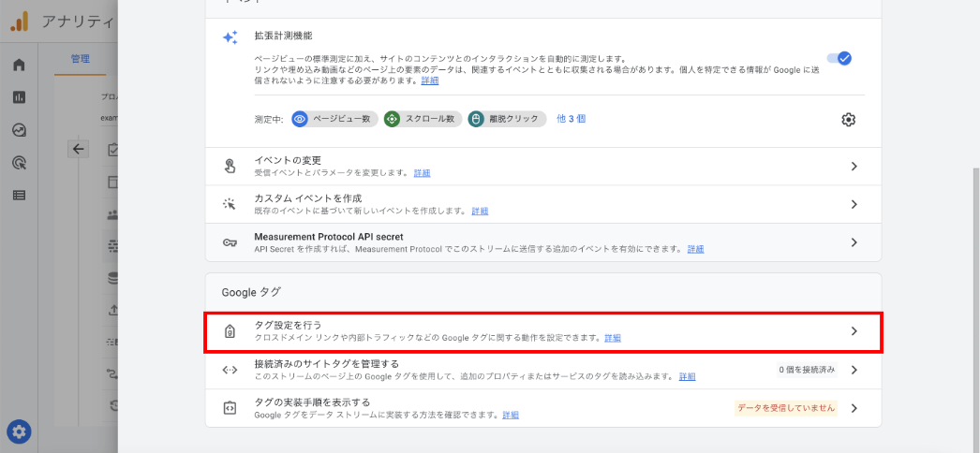Expand 接続済みのサイトタグを管理する chevron
The image size is (980, 453).
[854, 370]
